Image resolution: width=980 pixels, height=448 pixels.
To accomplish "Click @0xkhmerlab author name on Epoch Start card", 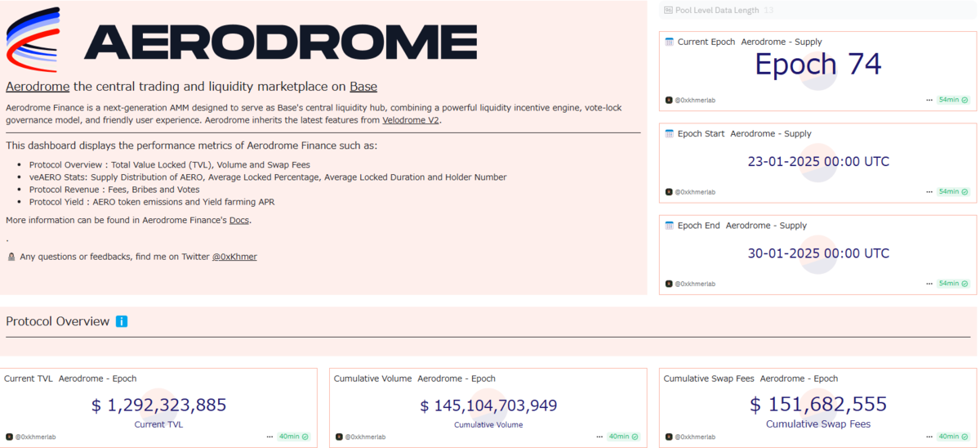I will [695, 192].
